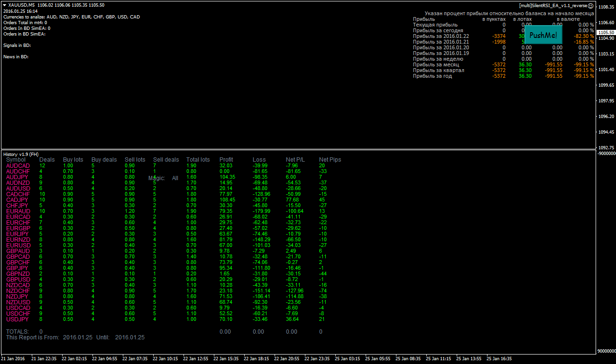
Task: Click 'This Report is From:' label
Action: pos(33,337)
